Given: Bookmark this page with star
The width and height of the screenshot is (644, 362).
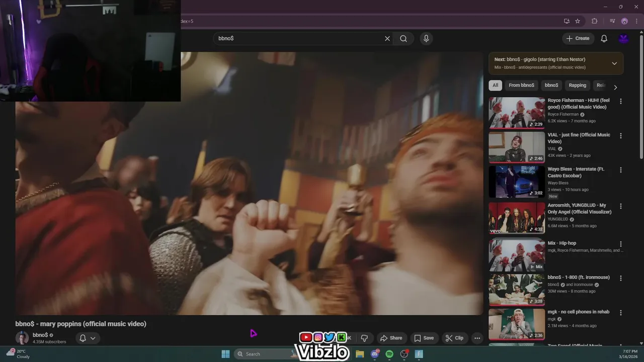Looking at the screenshot, I should click(x=578, y=21).
